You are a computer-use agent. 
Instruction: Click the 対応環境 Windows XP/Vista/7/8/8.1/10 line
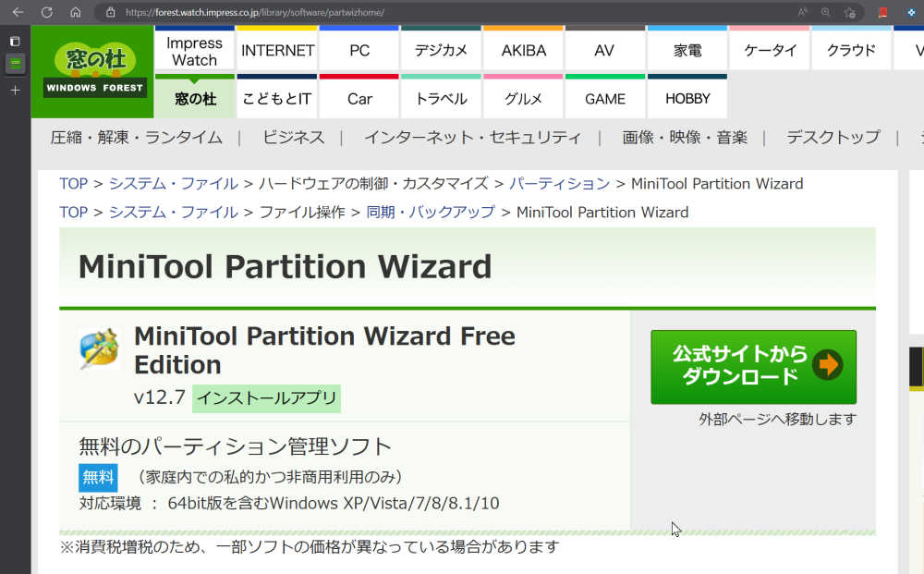coord(289,503)
